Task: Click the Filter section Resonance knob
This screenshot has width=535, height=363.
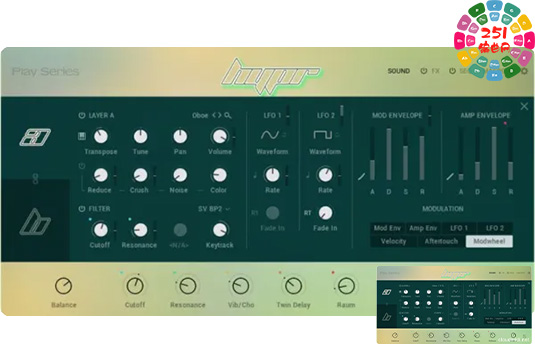Action: [140, 230]
